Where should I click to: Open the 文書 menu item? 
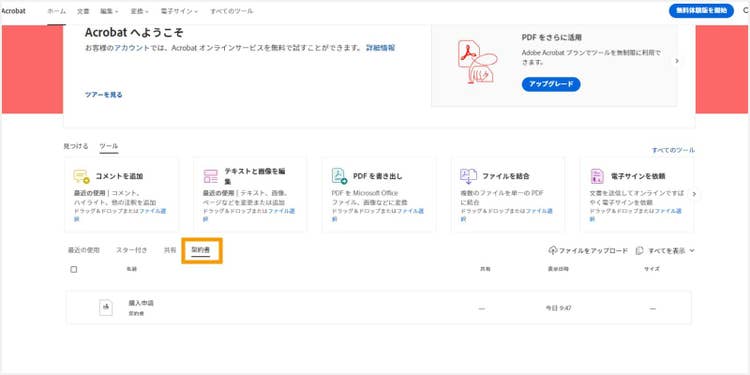pyautogui.click(x=83, y=11)
